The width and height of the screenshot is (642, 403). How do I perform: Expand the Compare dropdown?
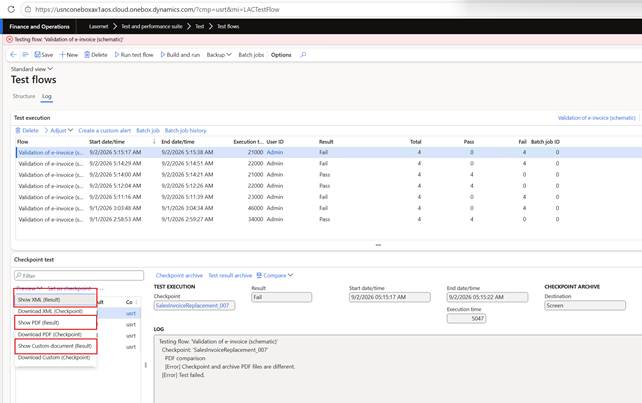coord(275,275)
